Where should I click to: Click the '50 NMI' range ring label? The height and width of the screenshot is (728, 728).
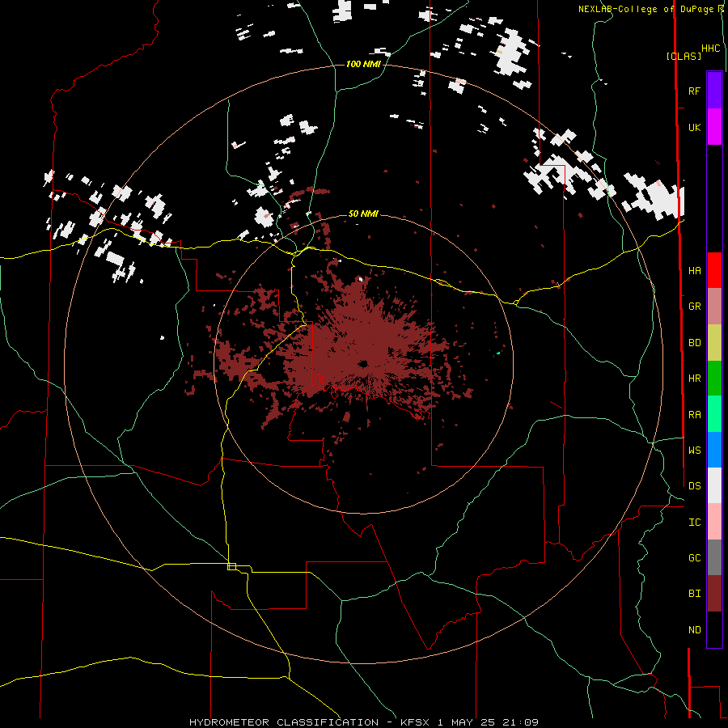click(363, 214)
